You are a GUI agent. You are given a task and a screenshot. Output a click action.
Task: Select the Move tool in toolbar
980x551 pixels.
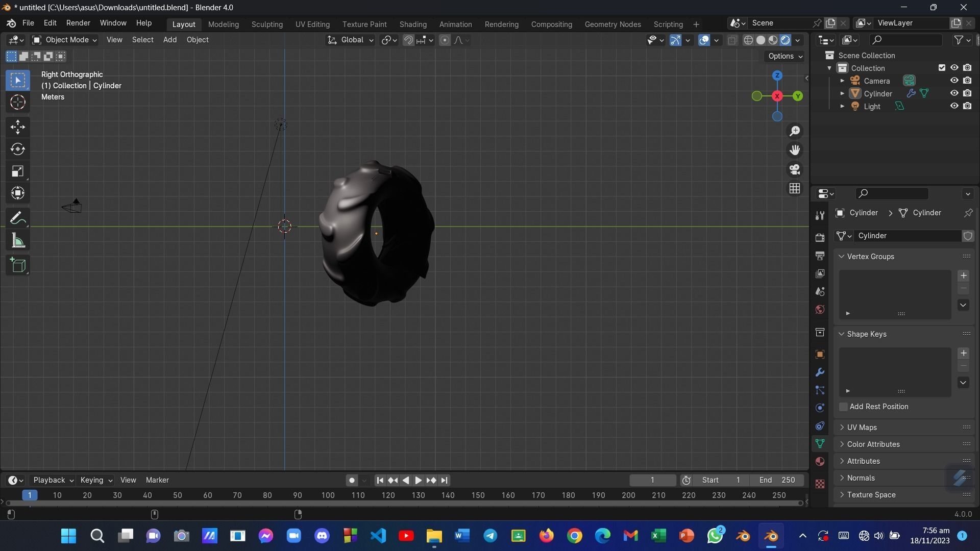tap(18, 127)
